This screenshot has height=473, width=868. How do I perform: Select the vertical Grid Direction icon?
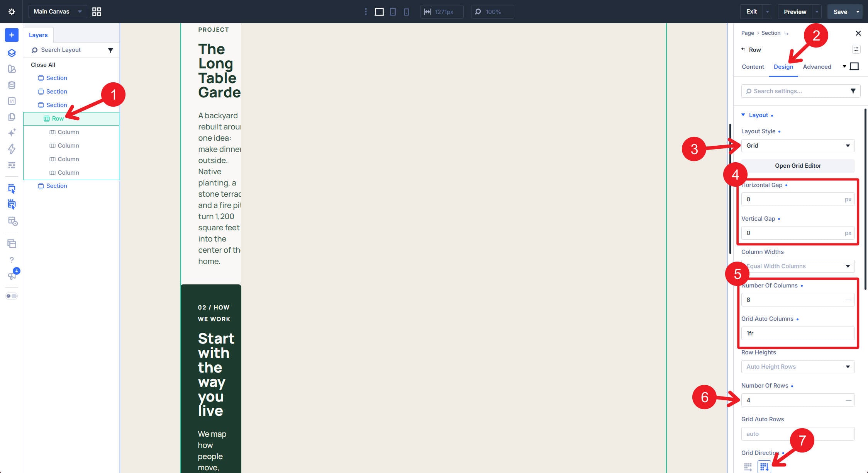click(764, 467)
